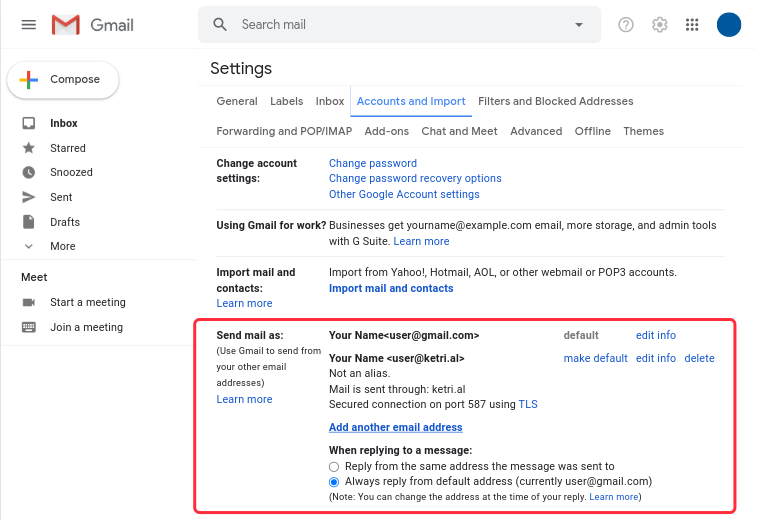Click Join a meeting text
760x520 pixels.
click(x=86, y=328)
